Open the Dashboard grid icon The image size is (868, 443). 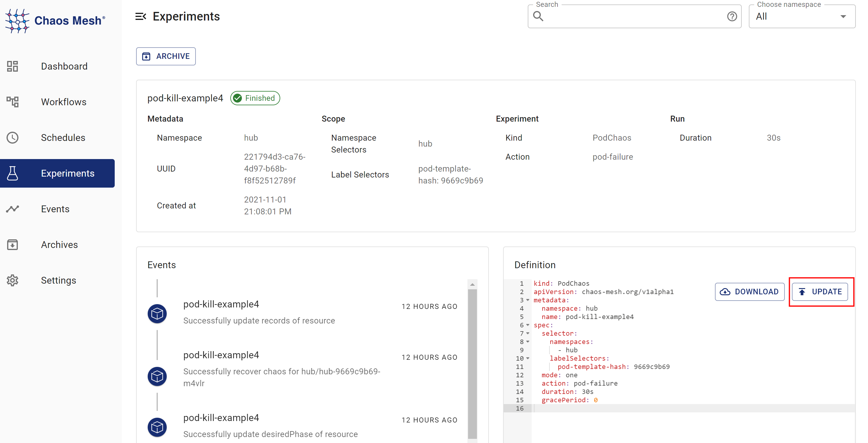(12, 66)
